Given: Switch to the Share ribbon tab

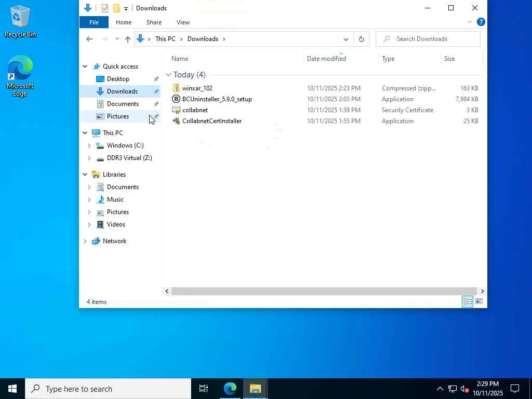Looking at the screenshot, I should [154, 22].
